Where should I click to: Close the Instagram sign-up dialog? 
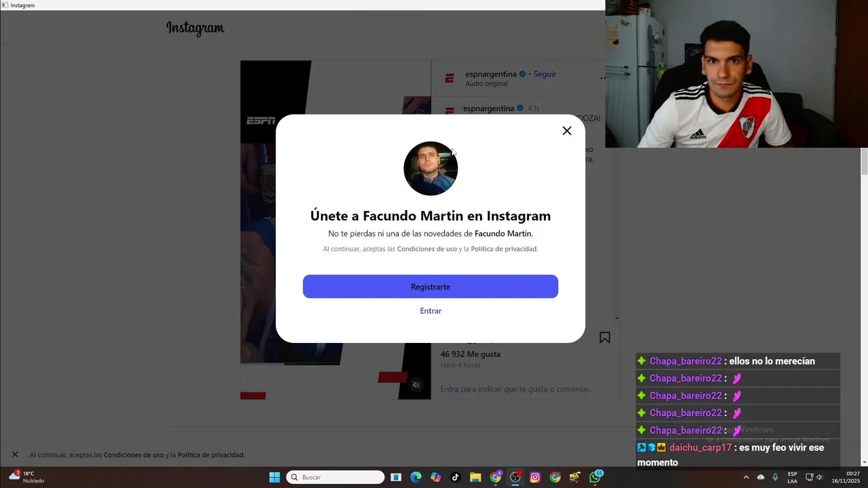click(x=567, y=131)
